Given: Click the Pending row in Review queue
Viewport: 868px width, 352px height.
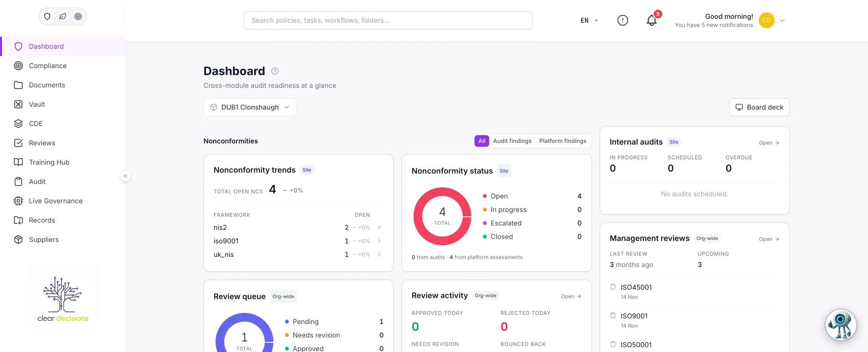Looking at the screenshot, I should [334, 322].
